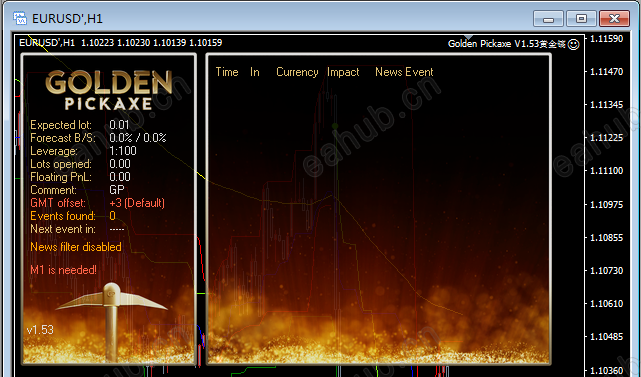Click the EURUSD',H1 OHLC price line
The width and height of the screenshot is (641, 377).
tap(121, 43)
